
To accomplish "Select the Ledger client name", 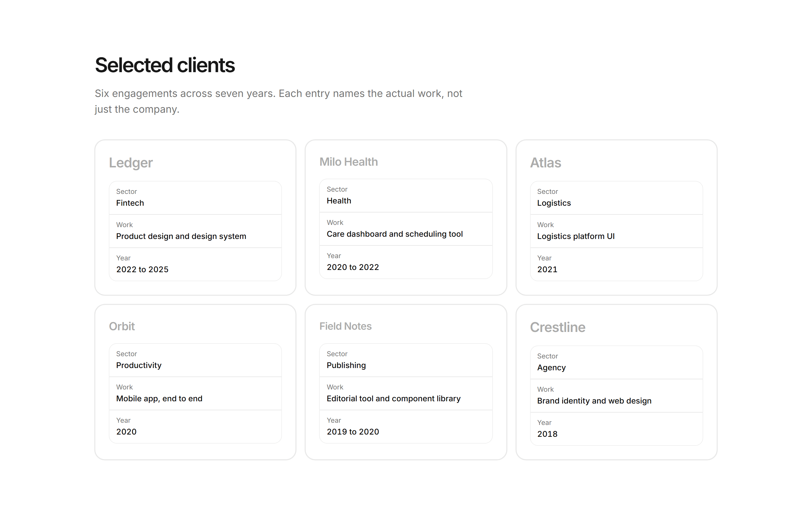I will coord(131,163).
